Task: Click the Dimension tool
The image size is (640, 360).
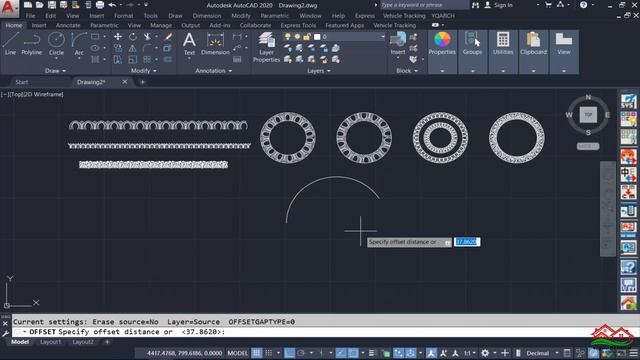Action: (x=215, y=44)
